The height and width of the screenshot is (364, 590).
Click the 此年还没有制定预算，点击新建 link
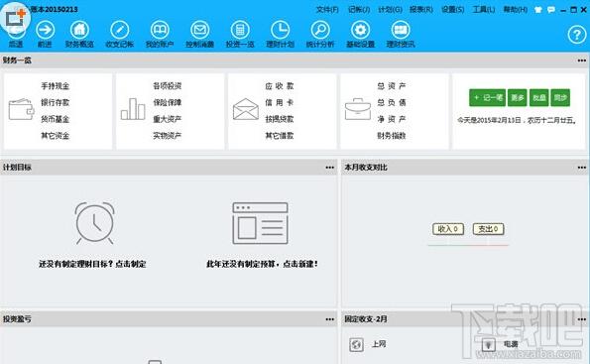point(262,264)
